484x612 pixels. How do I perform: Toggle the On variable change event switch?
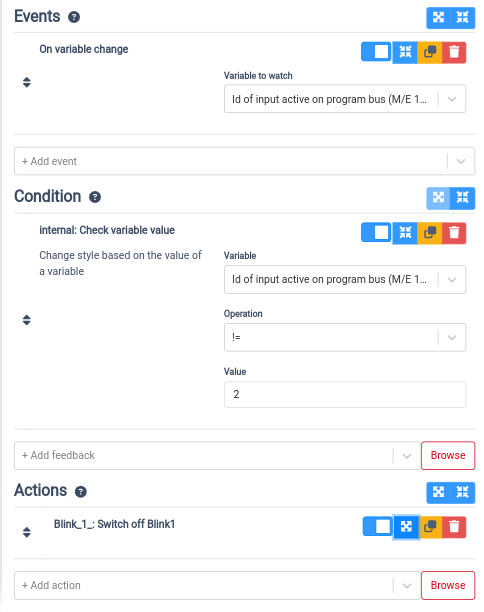pyautogui.click(x=376, y=52)
